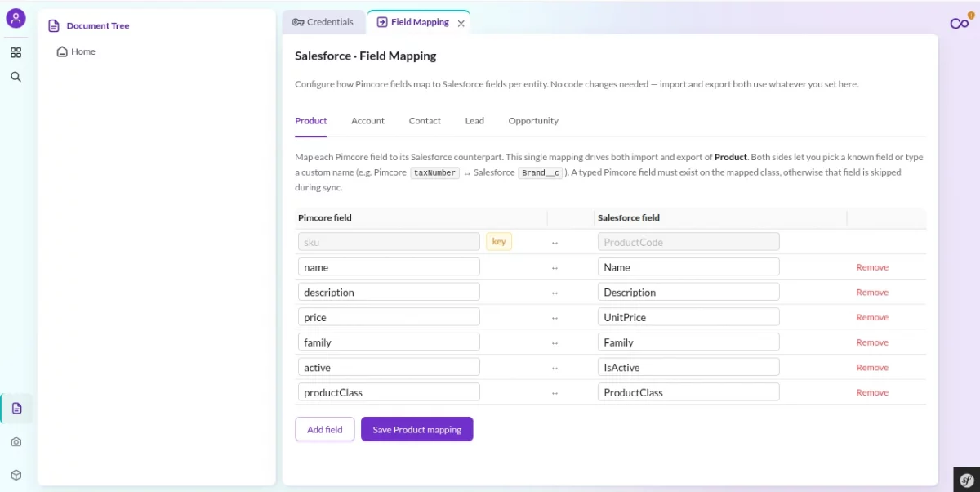Click the Document Tree header icon
Viewport: 980px width, 492px height.
point(54,26)
